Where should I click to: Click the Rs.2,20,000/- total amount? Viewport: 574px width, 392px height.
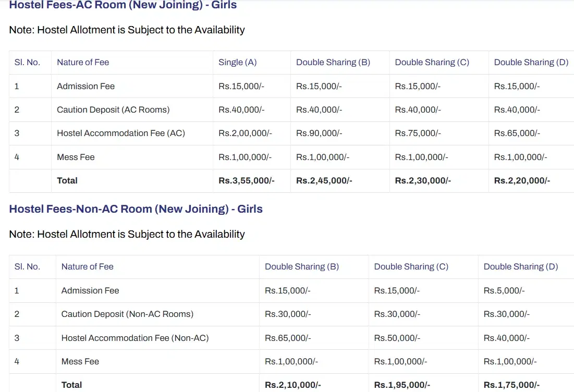pyautogui.click(x=522, y=180)
